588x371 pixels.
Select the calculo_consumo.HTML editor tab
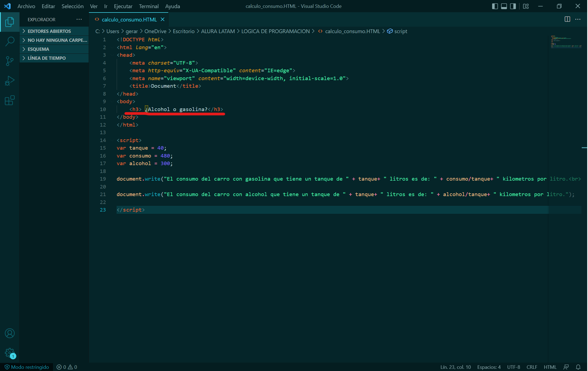pos(129,20)
